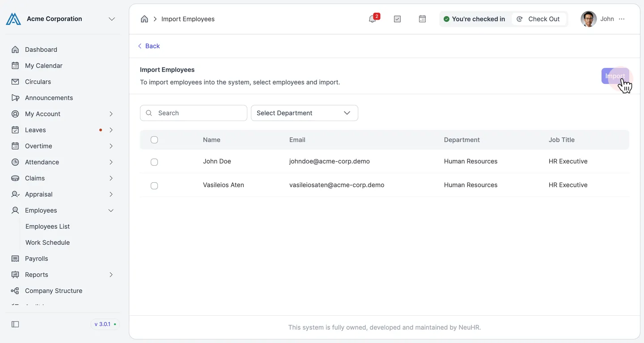Click the My Account person icon
Viewport: 644px width, 343px height.
point(15,114)
